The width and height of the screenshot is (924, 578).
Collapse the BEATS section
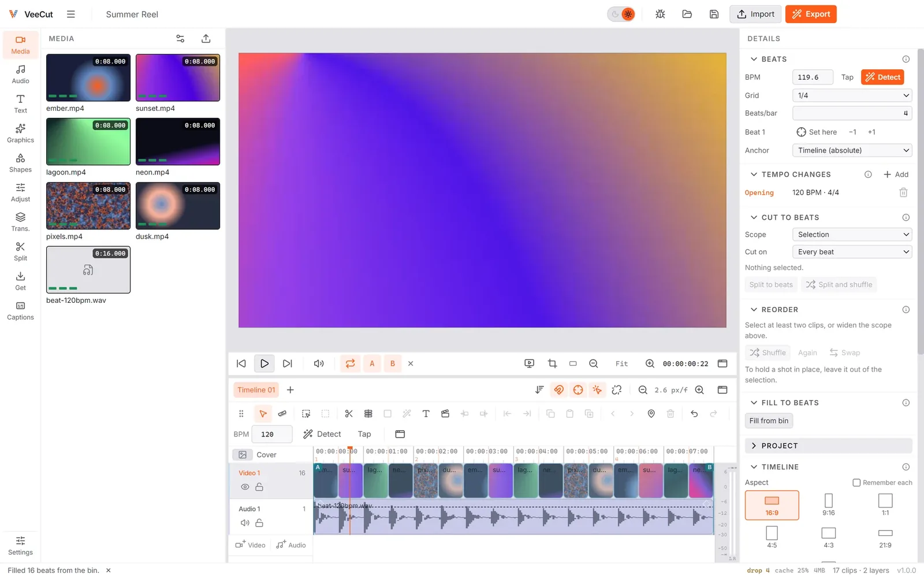point(768,59)
